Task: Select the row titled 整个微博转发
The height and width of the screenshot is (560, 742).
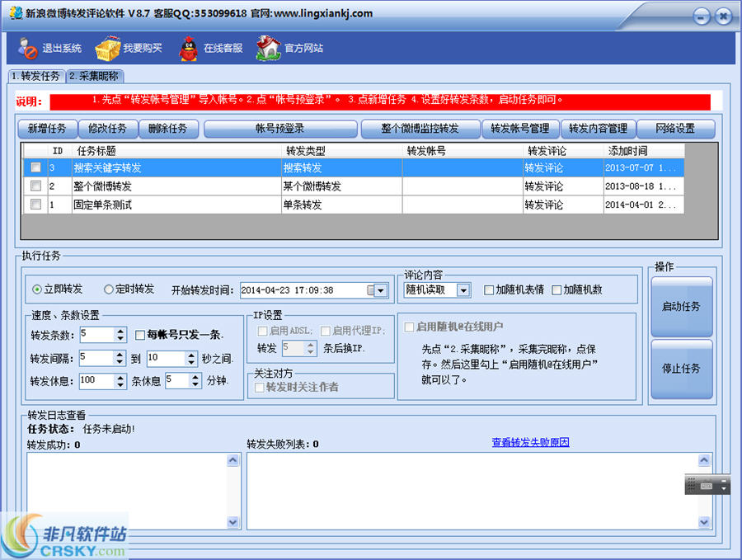Action: coord(354,186)
